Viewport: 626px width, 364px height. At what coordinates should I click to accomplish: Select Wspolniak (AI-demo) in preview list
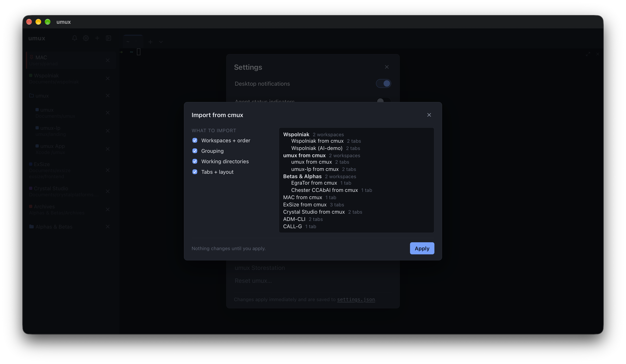317,148
